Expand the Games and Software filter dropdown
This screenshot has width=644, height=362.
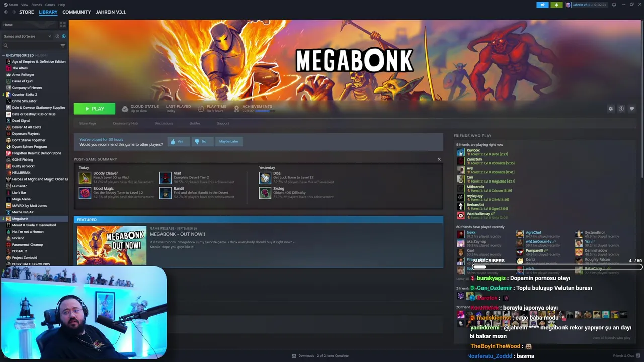27,36
